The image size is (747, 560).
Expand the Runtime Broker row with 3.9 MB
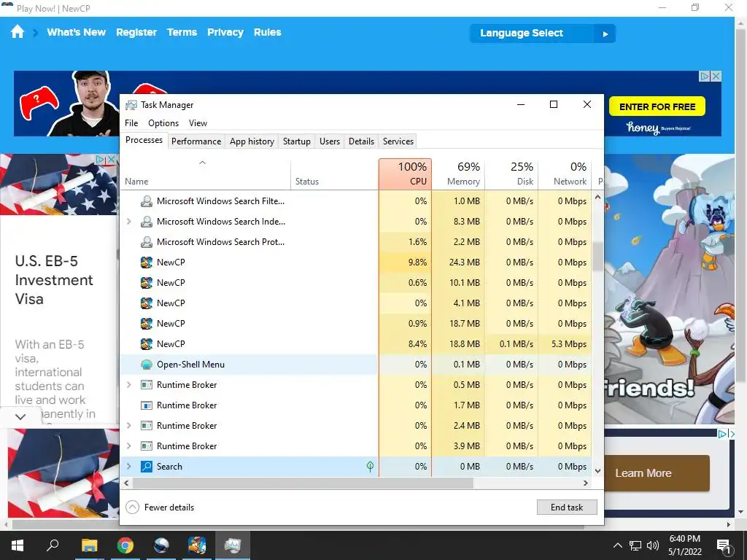128,446
